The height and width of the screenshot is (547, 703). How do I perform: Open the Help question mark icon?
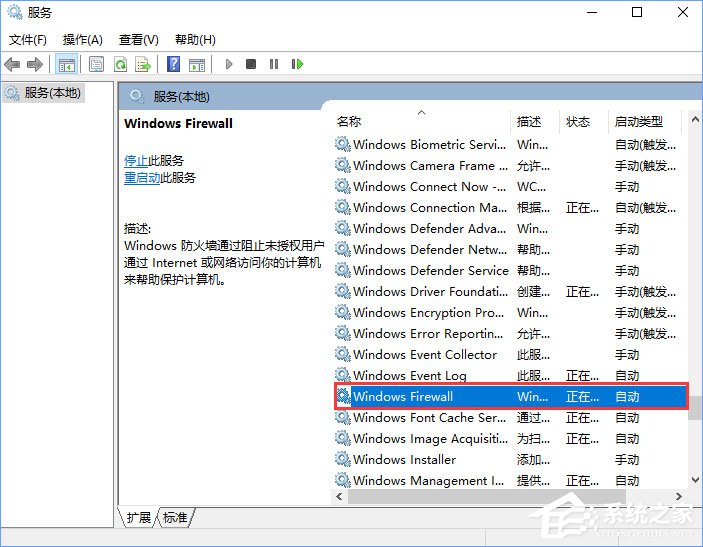[174, 64]
